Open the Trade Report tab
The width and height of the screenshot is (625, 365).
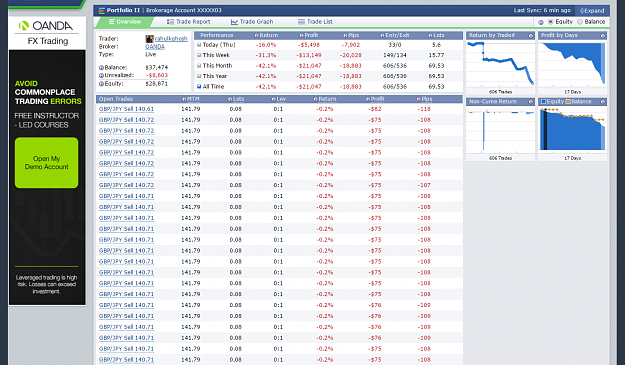[x=189, y=22]
